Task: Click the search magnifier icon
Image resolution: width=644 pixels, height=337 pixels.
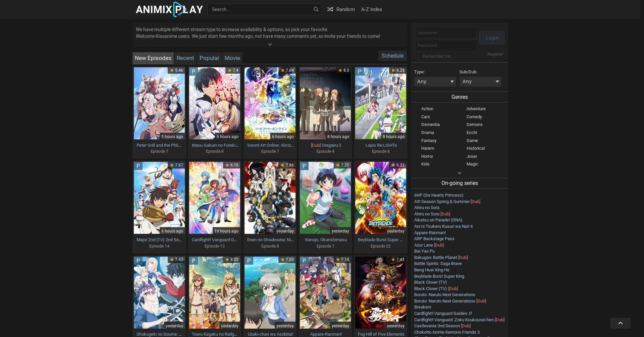Action: [x=316, y=9]
